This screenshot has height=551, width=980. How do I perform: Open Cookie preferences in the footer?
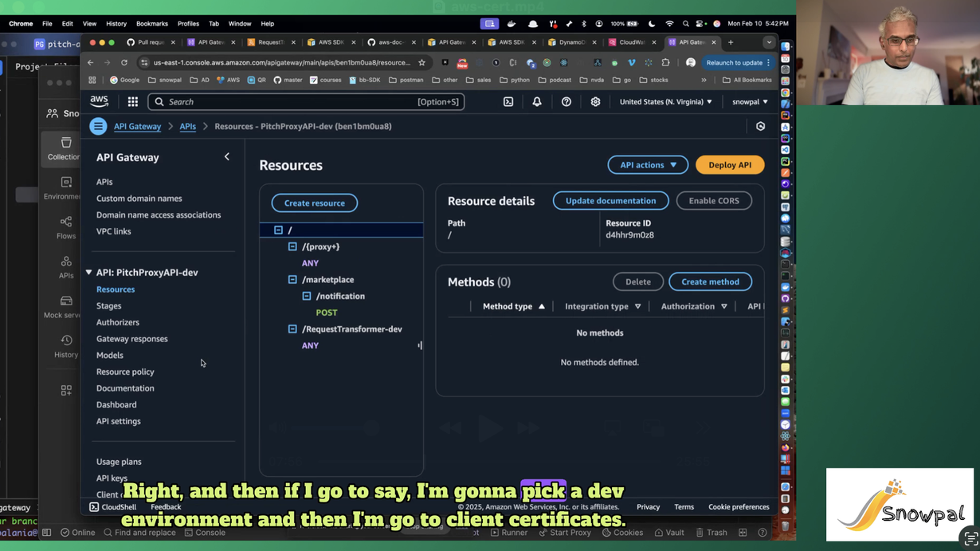[739, 507]
